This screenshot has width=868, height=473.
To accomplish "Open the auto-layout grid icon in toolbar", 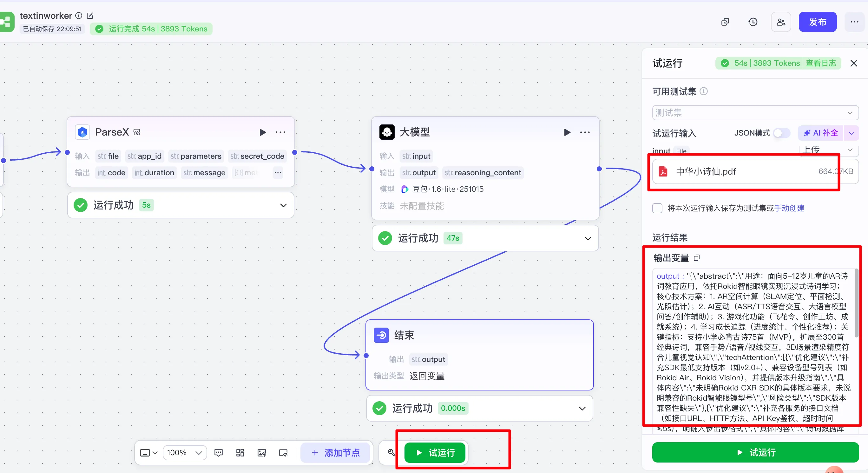I will (x=240, y=452).
